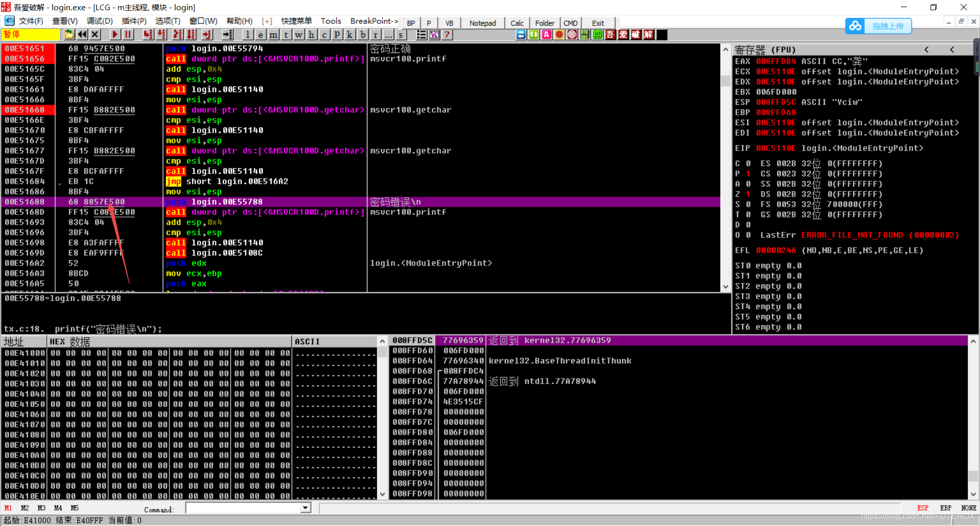Open Memory map with 'm' icon
The width and height of the screenshot is (980, 526).
(274, 34)
